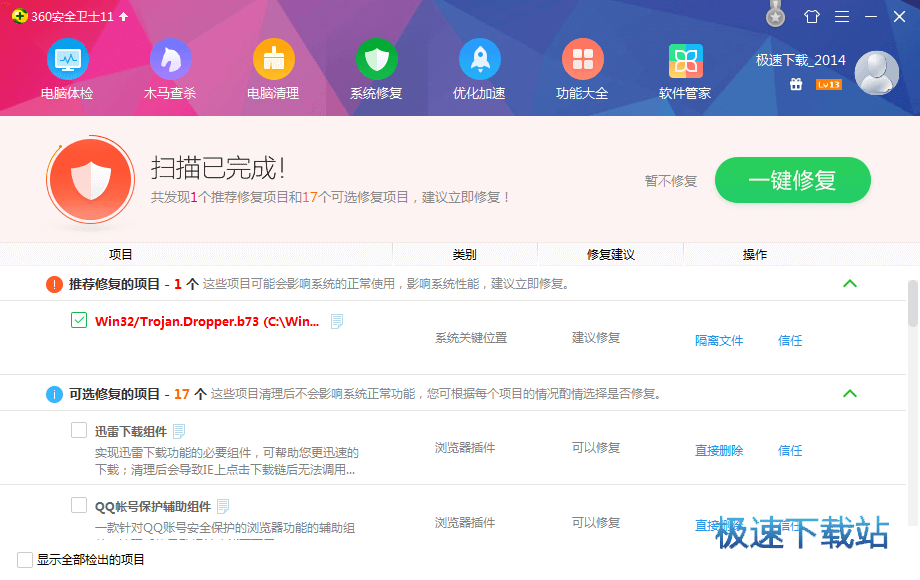Click the red warning icon beside 推荐修复的项目
920x580 pixels.
54,284
